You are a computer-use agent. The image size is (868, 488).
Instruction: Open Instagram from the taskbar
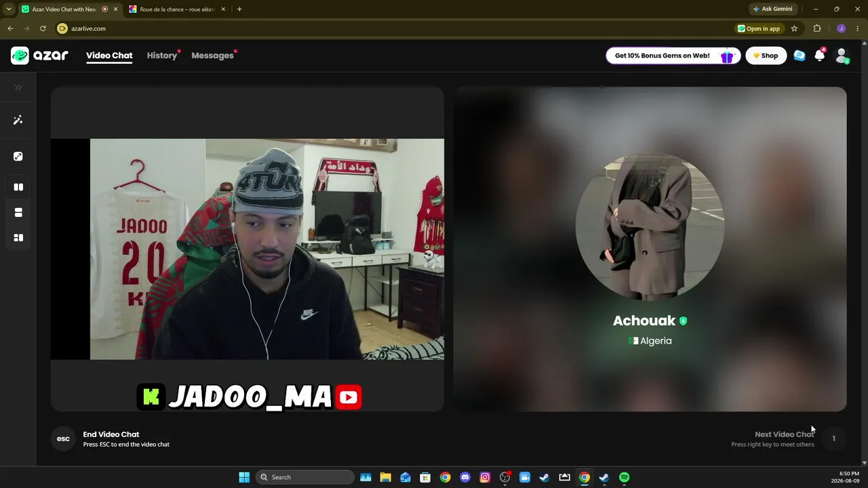[485, 477]
